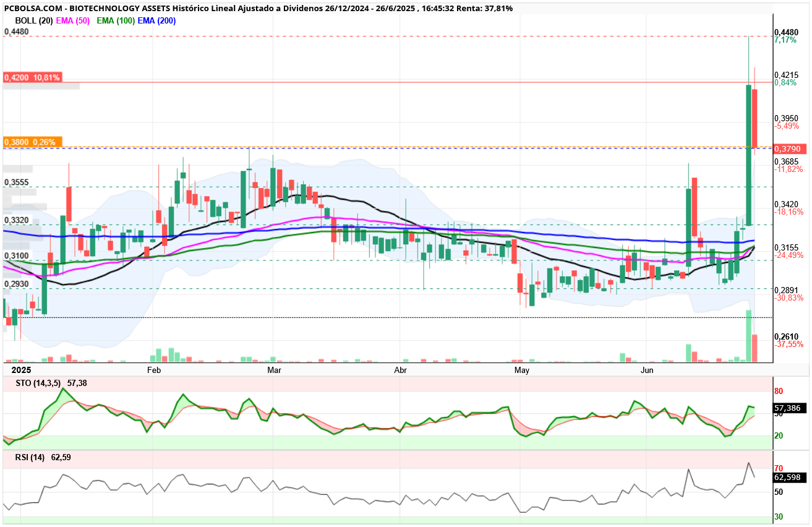The height and width of the screenshot is (527, 812).
Task: Click the stochastic value box 57,386
Action: click(x=789, y=408)
